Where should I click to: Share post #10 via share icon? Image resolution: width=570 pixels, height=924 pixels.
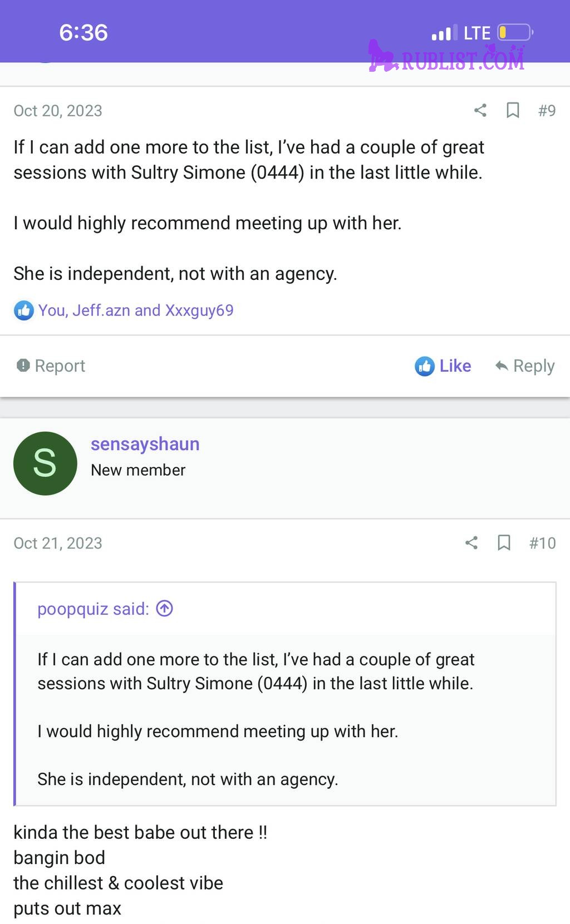point(471,542)
